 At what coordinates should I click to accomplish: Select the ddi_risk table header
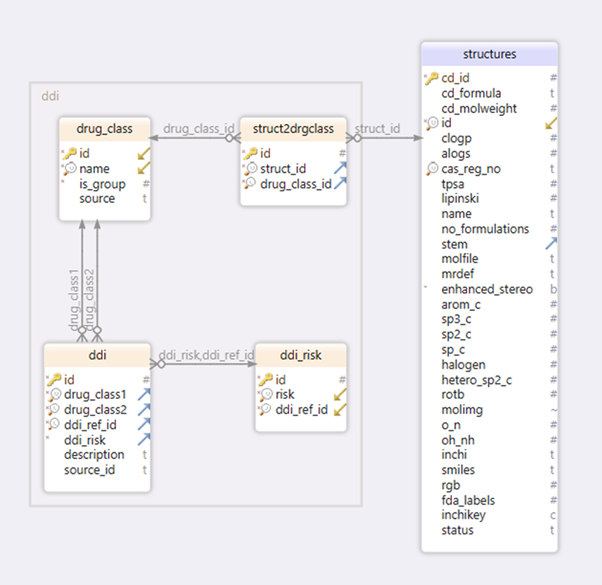click(301, 355)
